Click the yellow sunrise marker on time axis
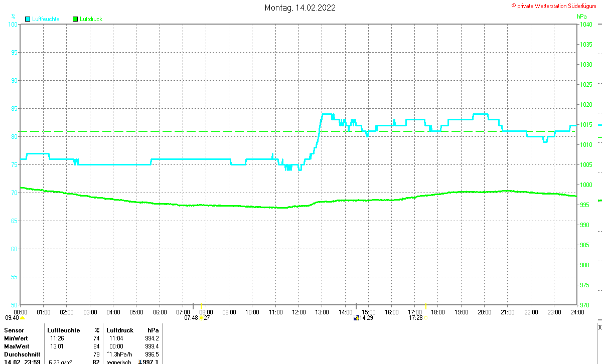602x364 pixels. (201, 305)
